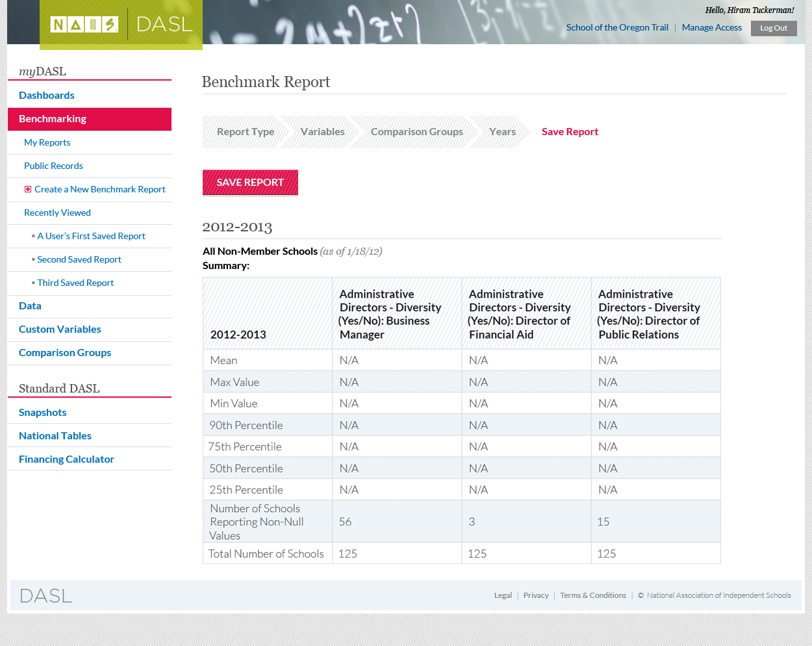Click the Mean row label
812x646 pixels.
point(223,361)
